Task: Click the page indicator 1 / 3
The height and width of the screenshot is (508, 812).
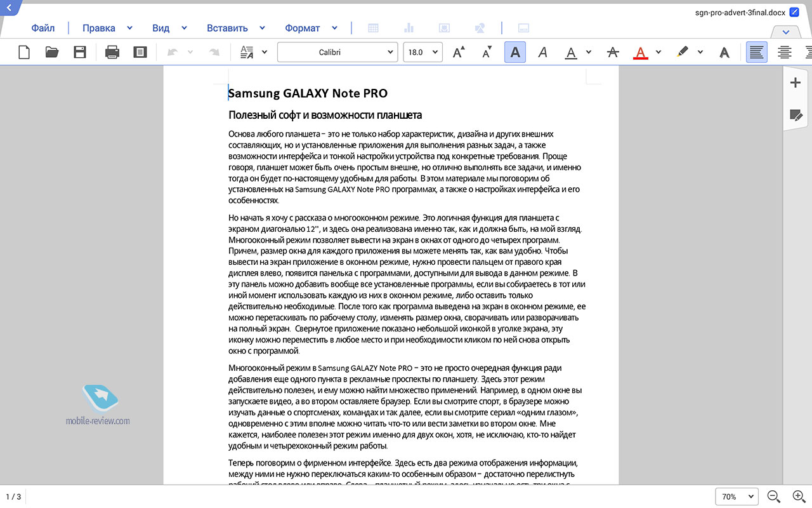Action: [13, 497]
